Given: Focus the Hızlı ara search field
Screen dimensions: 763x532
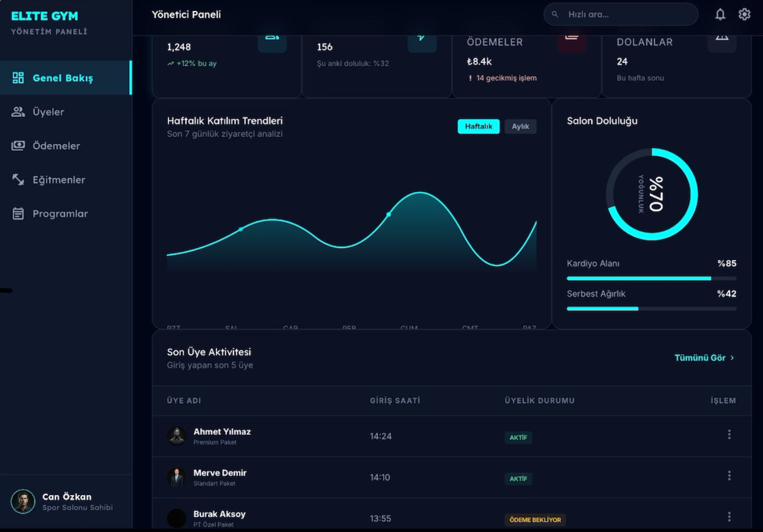Looking at the screenshot, I should click(621, 14).
